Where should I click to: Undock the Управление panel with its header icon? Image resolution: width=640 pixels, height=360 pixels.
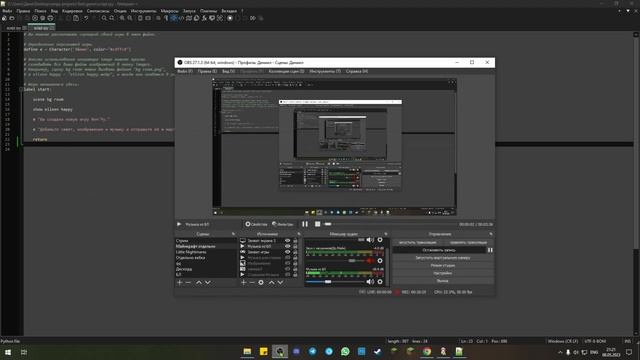(x=491, y=234)
